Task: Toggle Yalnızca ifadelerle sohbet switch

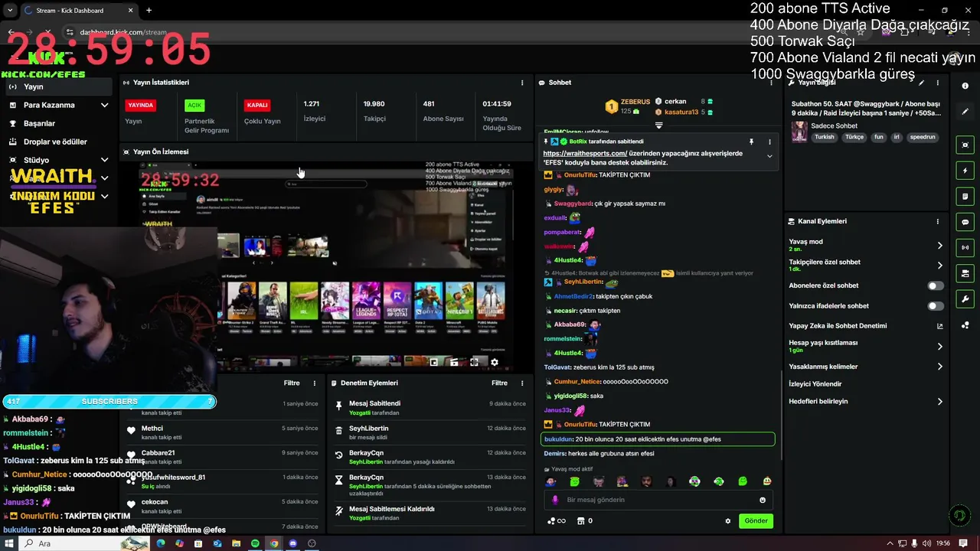Action: click(936, 306)
